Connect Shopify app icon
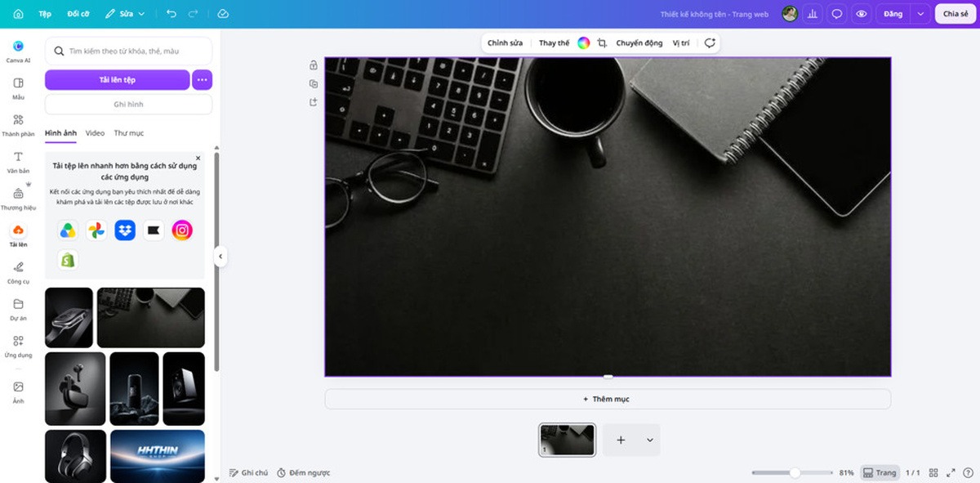 [x=68, y=260]
